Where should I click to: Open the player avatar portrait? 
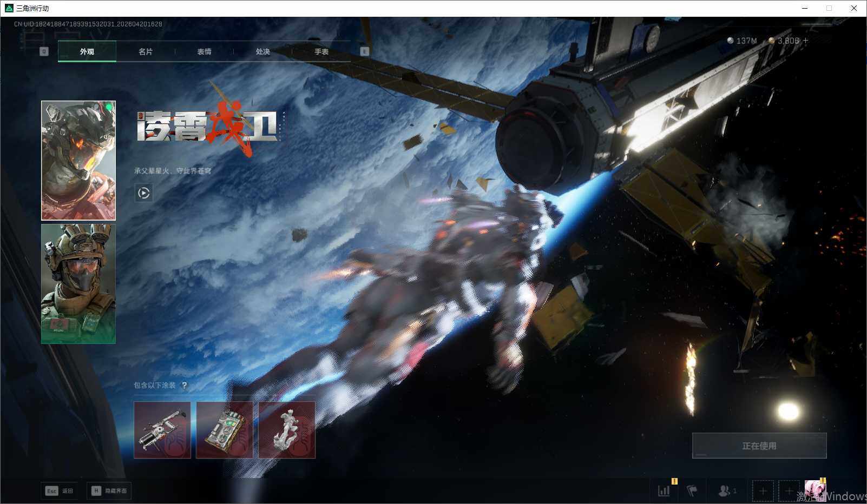pyautogui.click(x=815, y=490)
